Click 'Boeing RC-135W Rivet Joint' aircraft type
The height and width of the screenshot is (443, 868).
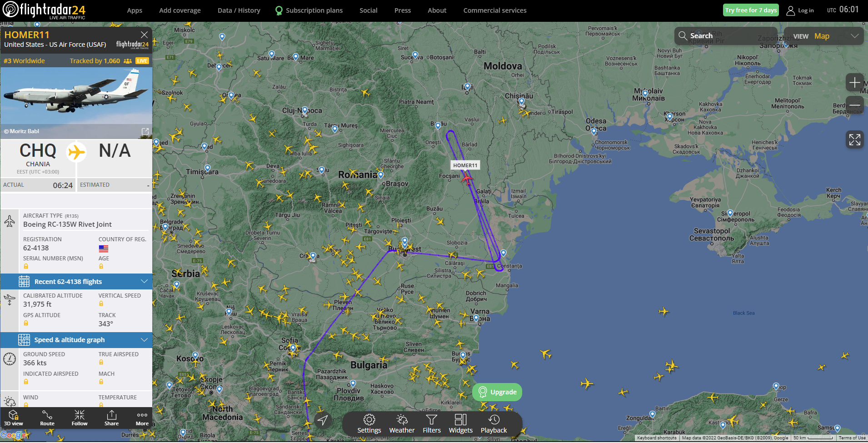(x=67, y=224)
